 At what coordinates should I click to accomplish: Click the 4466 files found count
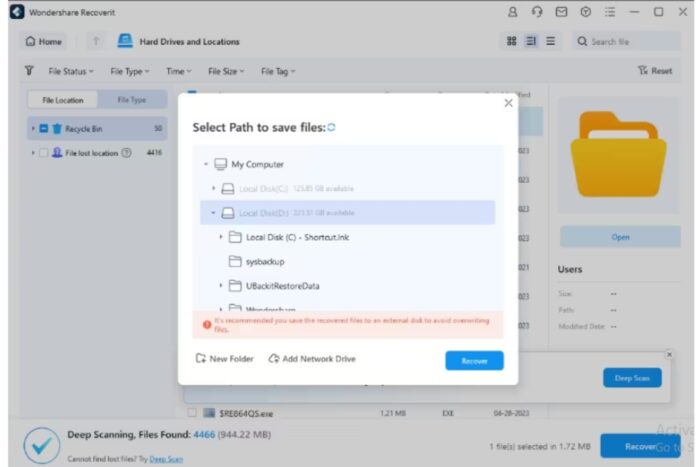point(204,434)
